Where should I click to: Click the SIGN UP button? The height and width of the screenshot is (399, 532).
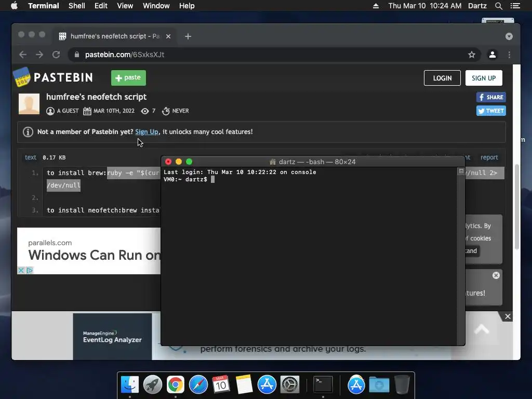pos(484,78)
